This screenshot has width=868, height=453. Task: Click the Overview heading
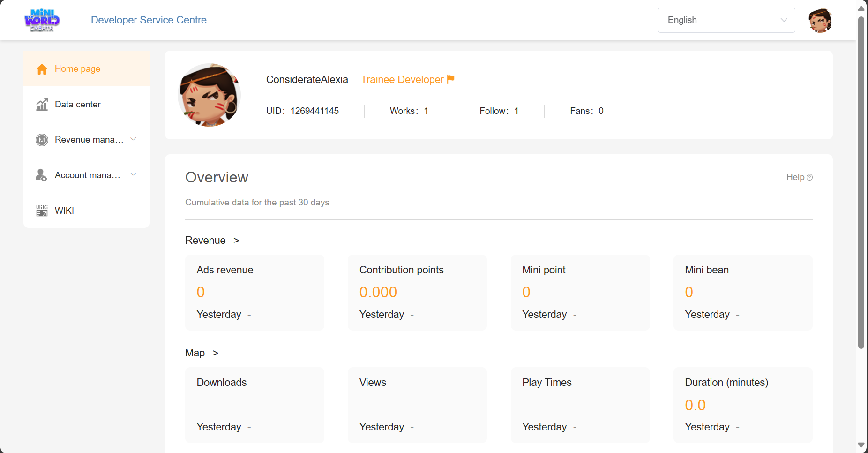217,177
